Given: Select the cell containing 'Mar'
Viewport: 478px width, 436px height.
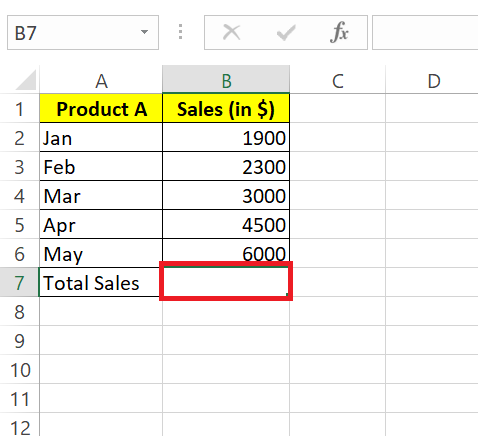Looking at the screenshot, I should (x=101, y=195).
